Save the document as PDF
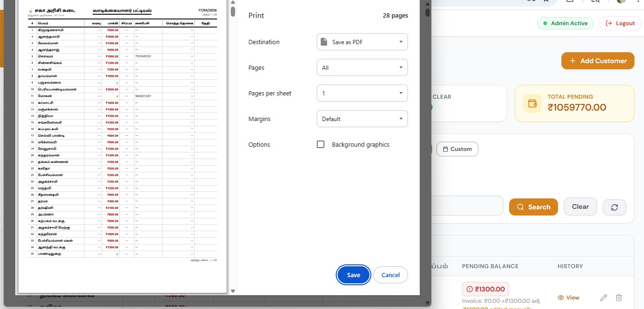Image resolution: width=644 pixels, height=309 pixels. pyautogui.click(x=353, y=275)
